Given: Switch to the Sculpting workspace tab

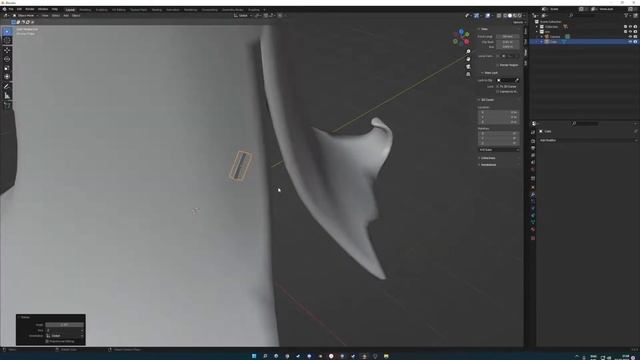Looking at the screenshot, I should click(x=102, y=9).
